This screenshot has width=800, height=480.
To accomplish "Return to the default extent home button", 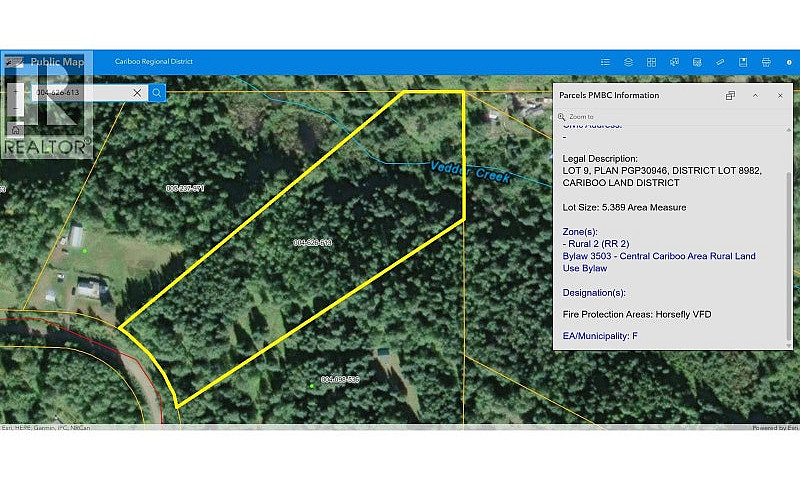I will pyautogui.click(x=15, y=130).
